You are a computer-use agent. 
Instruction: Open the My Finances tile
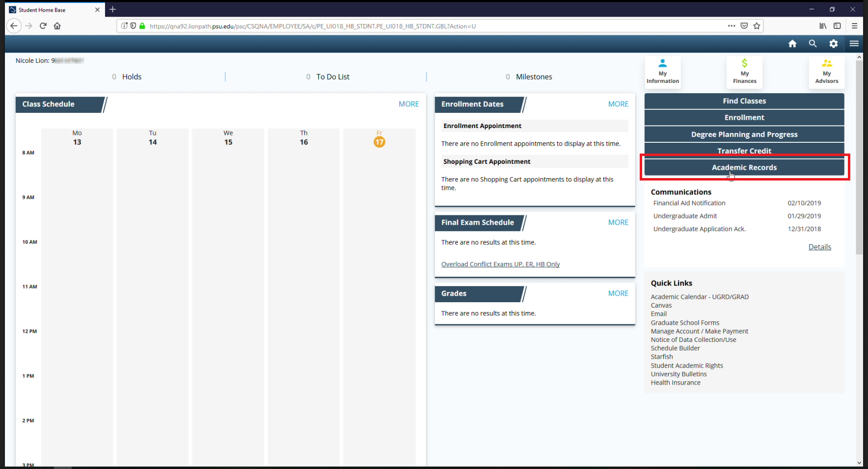coord(745,72)
